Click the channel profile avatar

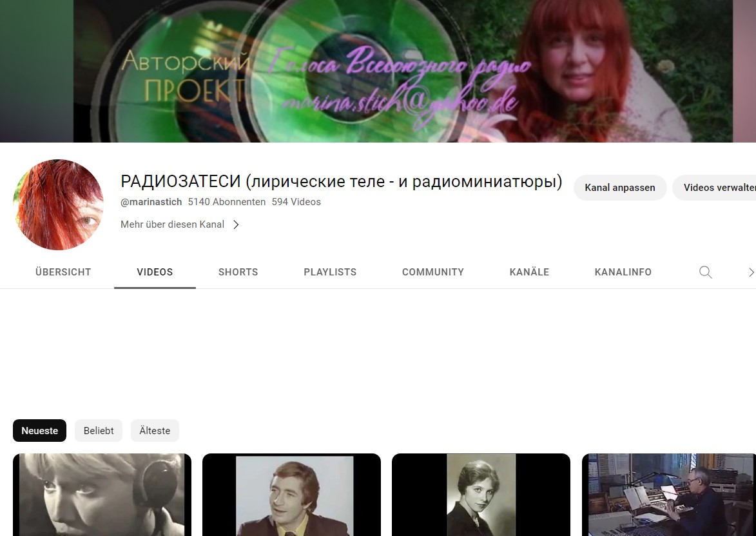pos(57,204)
